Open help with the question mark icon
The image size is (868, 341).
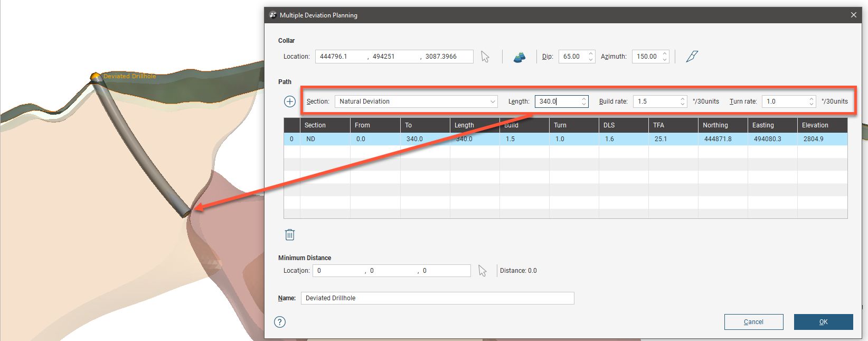point(280,322)
